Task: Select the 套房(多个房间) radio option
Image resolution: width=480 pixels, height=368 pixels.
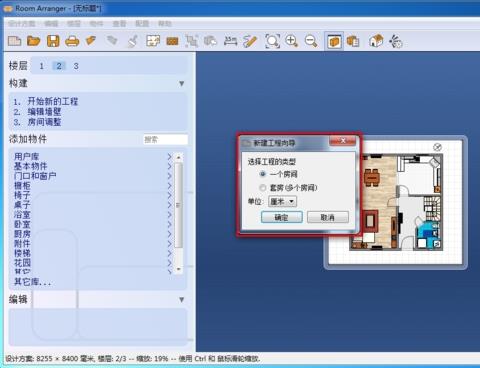Action: click(263, 188)
